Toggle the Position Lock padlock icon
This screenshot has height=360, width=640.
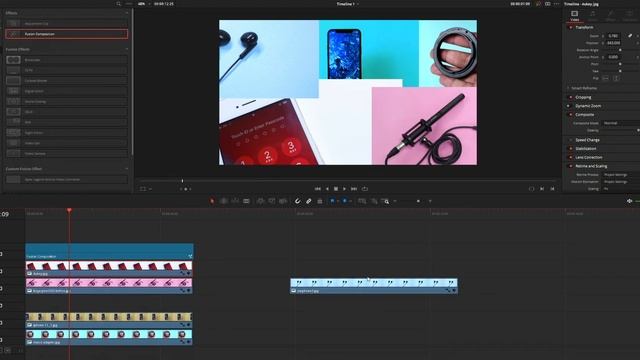point(320,201)
